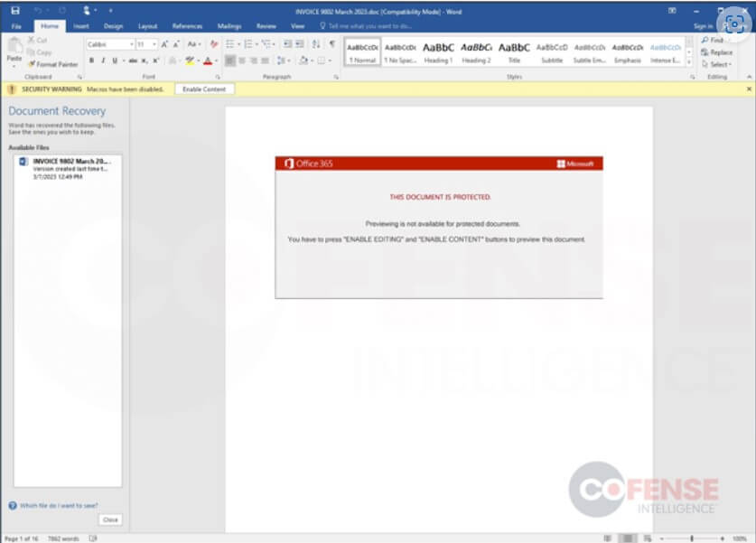The height and width of the screenshot is (543, 756).
Task: Apply the Heading 1 style
Action: pos(438,52)
